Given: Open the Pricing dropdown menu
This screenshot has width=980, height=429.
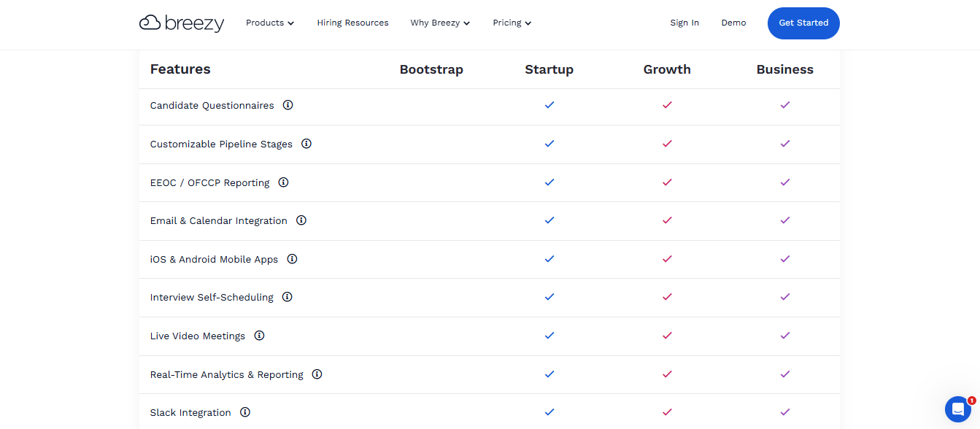Looking at the screenshot, I should 512,23.
